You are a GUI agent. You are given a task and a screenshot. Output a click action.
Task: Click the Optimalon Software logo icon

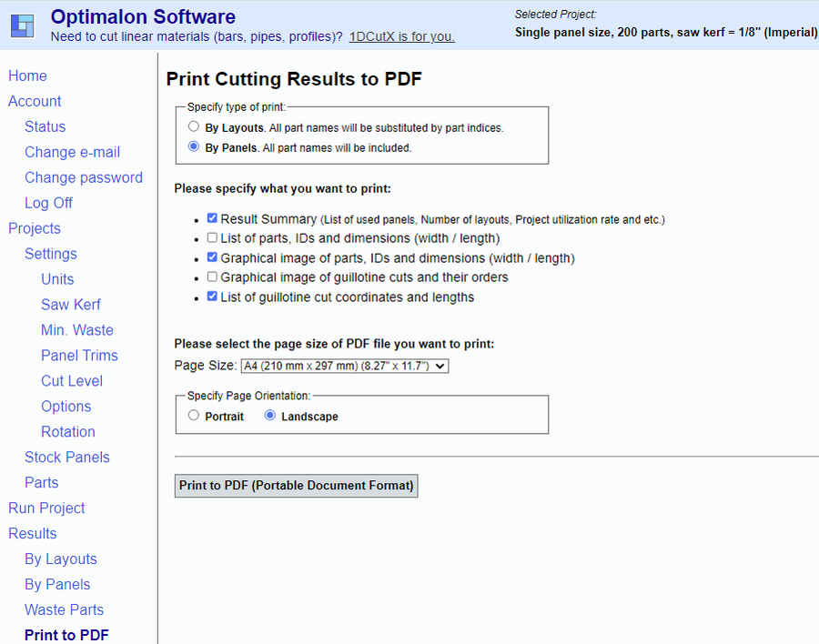(x=22, y=25)
